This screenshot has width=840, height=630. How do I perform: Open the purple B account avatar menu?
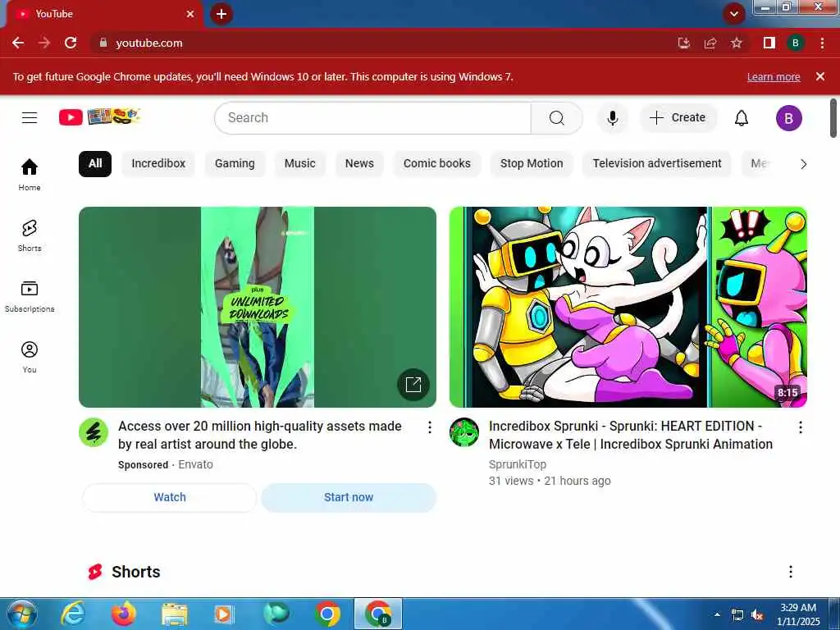pyautogui.click(x=788, y=118)
